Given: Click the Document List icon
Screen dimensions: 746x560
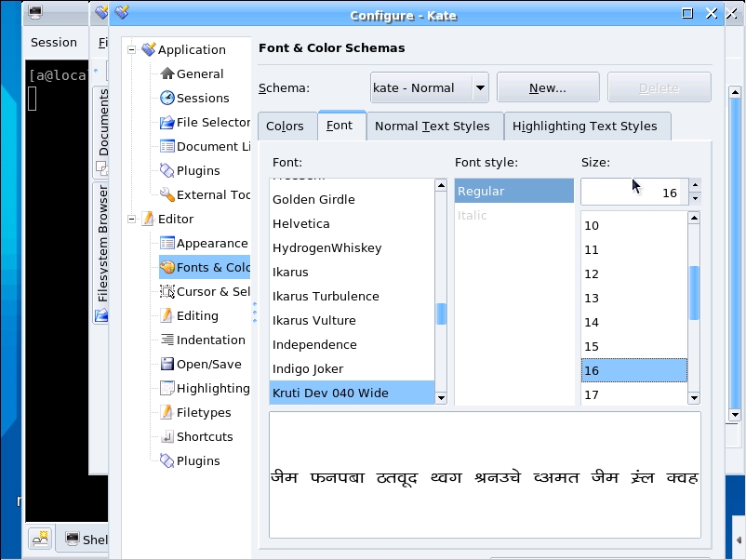Looking at the screenshot, I should (167, 146).
